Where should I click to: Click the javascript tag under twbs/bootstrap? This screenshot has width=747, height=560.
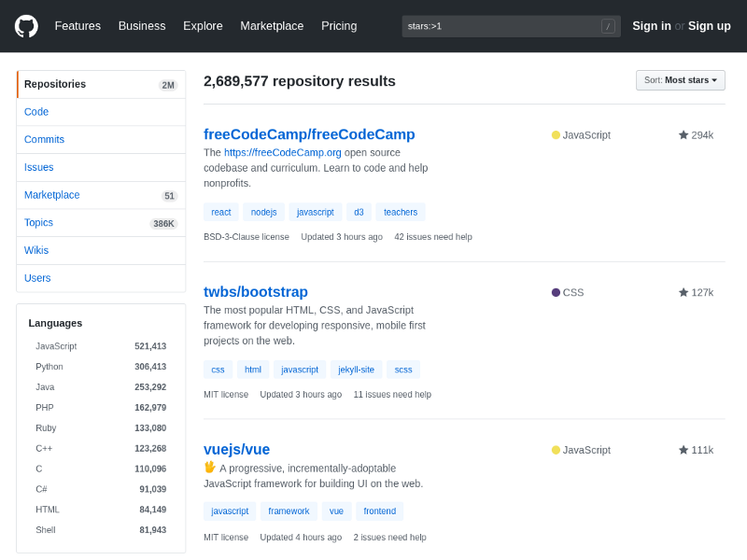pos(300,370)
